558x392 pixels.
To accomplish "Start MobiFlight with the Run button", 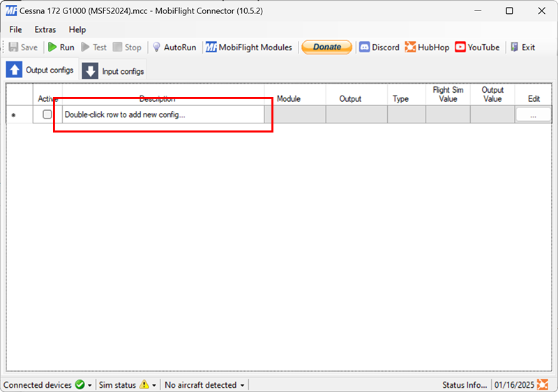I will click(61, 47).
